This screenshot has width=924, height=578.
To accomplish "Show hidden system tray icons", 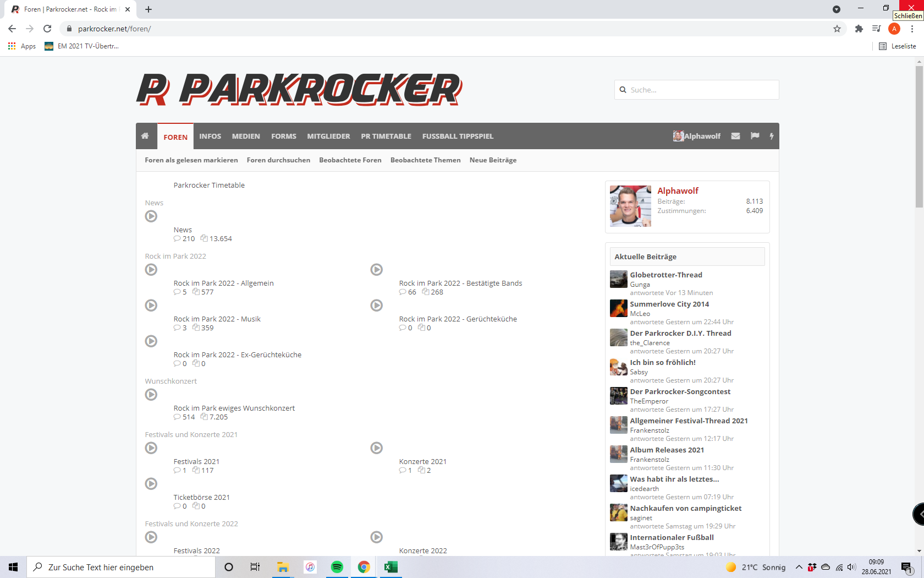I will (799, 567).
